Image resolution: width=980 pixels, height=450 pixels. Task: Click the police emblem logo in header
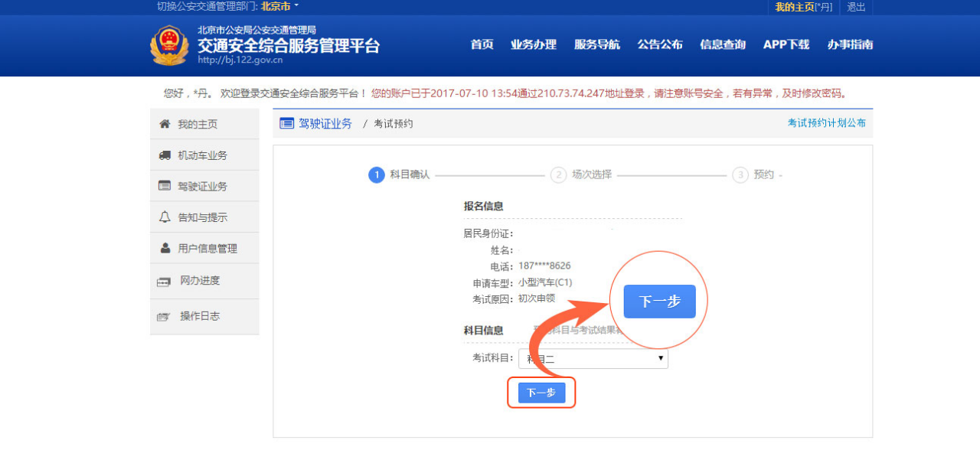point(168,46)
